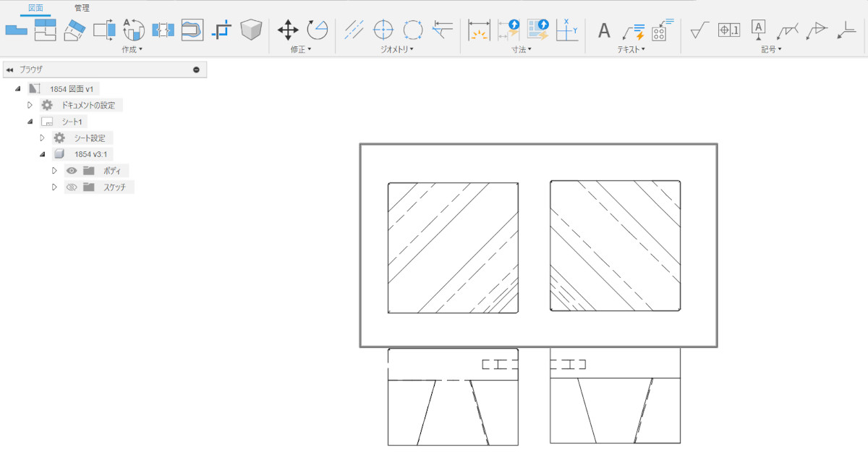This screenshot has width=868, height=456.
Task: Expand the ドキュメントの設定 tree node
Action: pos(30,105)
